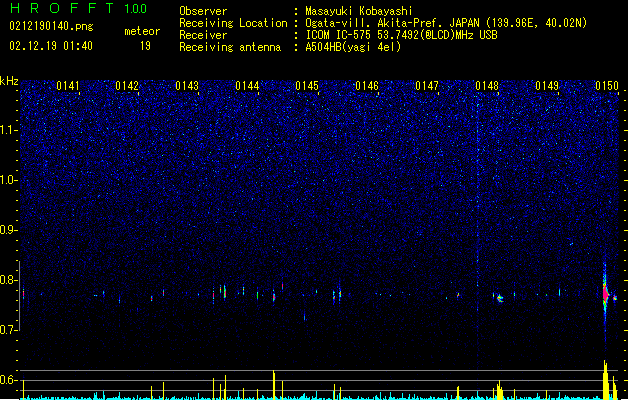
Task: Select location text Ogata-vill. Akita-Pref. JAPAN
Action: (392, 23)
